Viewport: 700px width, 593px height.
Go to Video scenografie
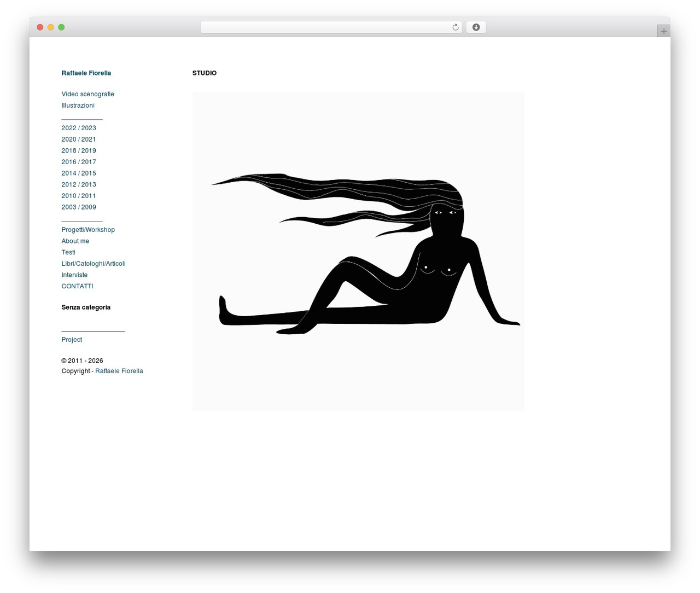[x=88, y=94]
